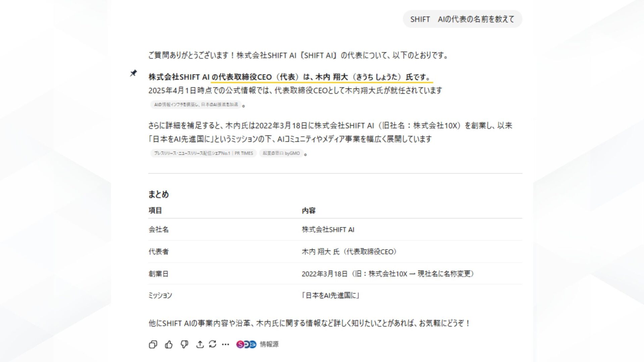Viewport: 644px width, 362px height.
Task: Open the 起業の窓口 byGMO citation chip
Action: pyautogui.click(x=281, y=153)
